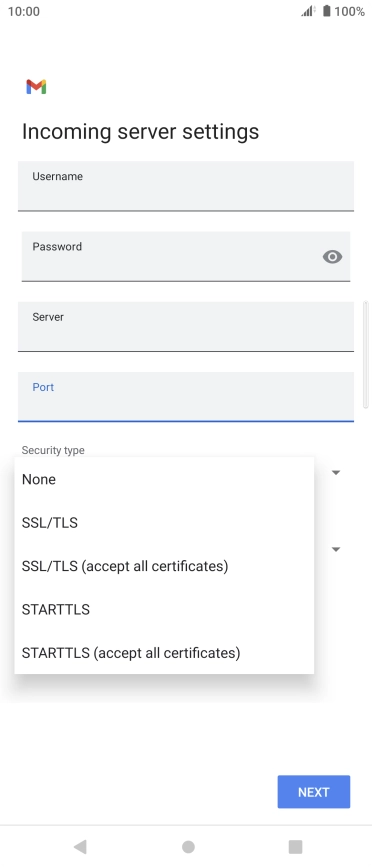Tap the Android back navigation icon

click(x=80, y=846)
